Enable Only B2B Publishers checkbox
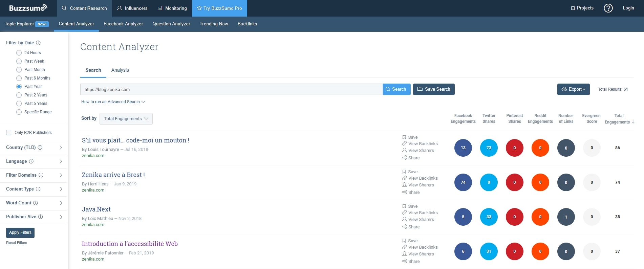 [9, 133]
